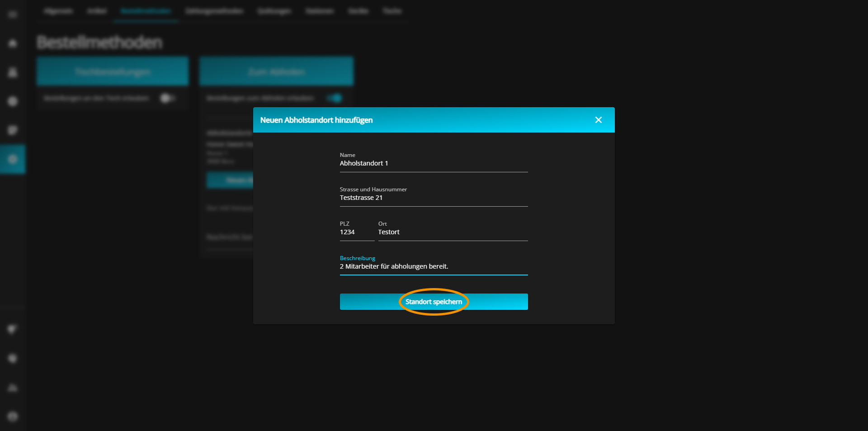Focus the Strasse und Hausnummer field
The width and height of the screenshot is (868, 431).
(x=434, y=198)
